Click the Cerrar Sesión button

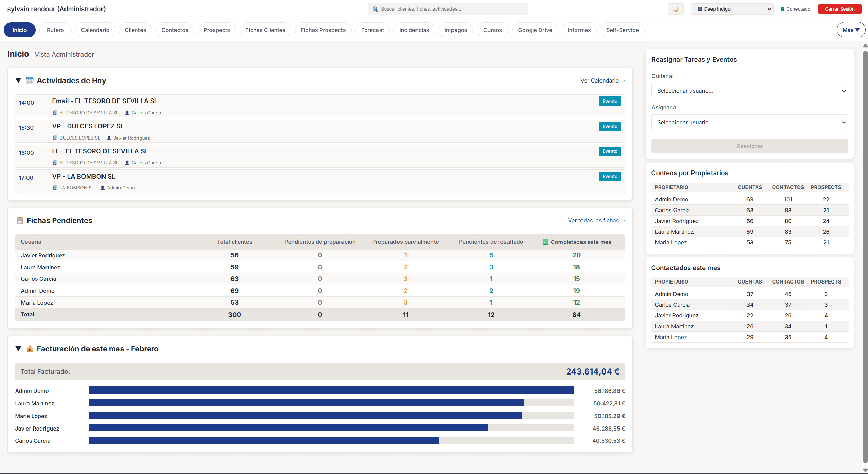click(839, 9)
